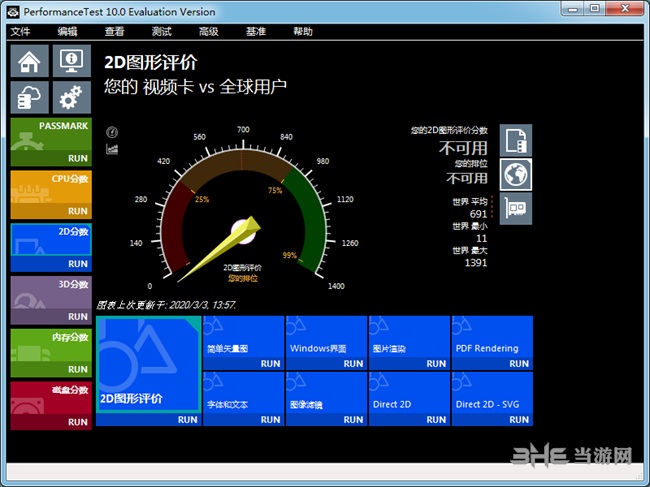The image size is (650, 487).
Task: Open the System Information monitor icon
Action: 72,61
